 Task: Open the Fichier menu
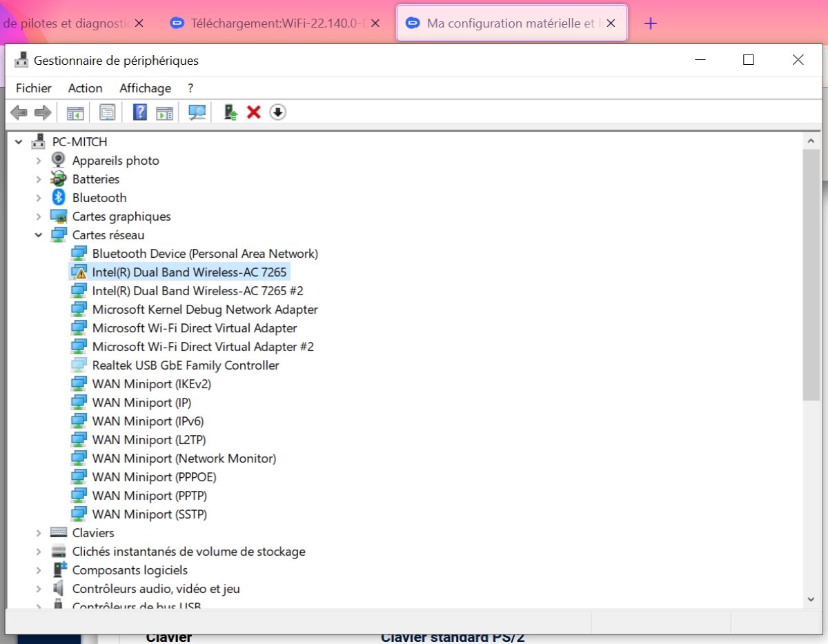point(34,88)
